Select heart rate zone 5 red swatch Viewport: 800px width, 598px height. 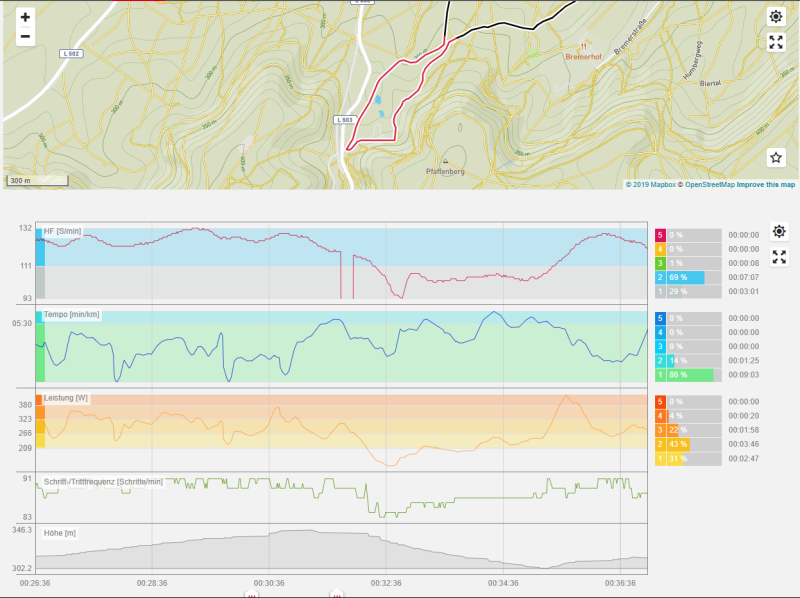[x=660, y=235]
